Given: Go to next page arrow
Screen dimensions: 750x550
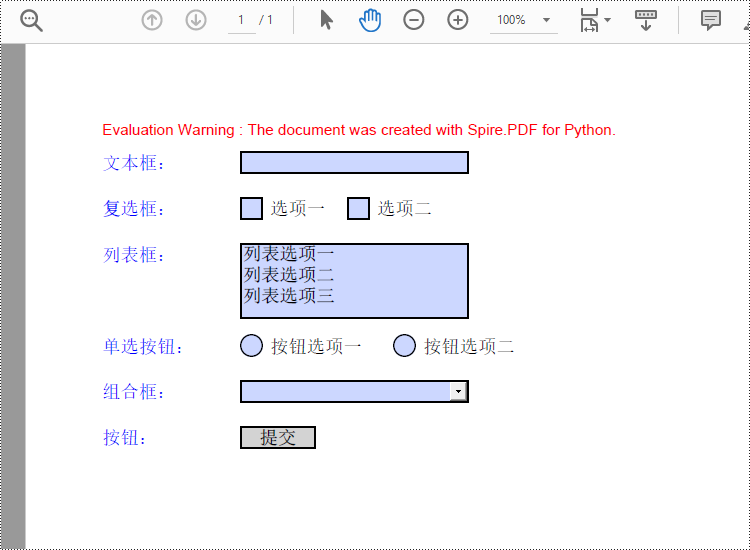Looking at the screenshot, I should tap(196, 20).
